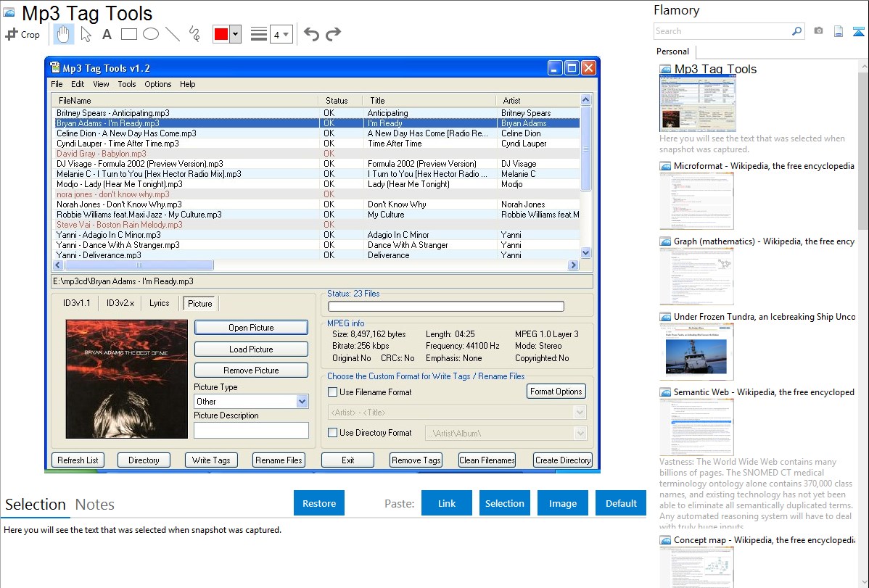This screenshot has width=869, height=588.
Task: Pick the rectangle shape tool
Action: pyautogui.click(x=128, y=34)
